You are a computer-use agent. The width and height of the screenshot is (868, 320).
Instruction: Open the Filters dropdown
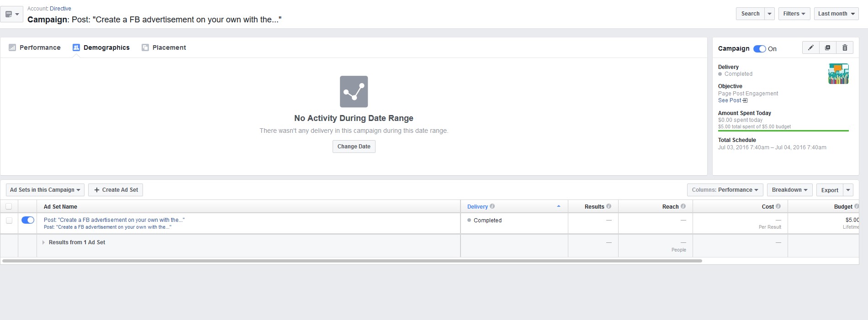tap(794, 14)
